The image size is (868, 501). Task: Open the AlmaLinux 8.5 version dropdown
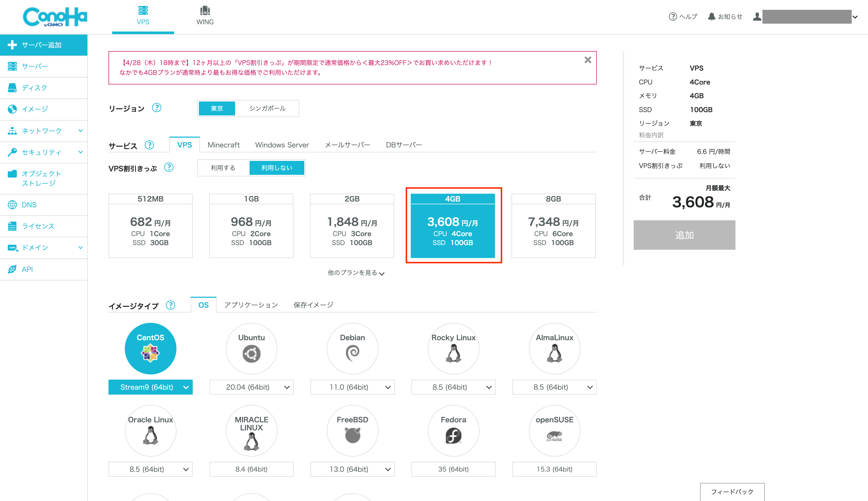[x=554, y=387]
